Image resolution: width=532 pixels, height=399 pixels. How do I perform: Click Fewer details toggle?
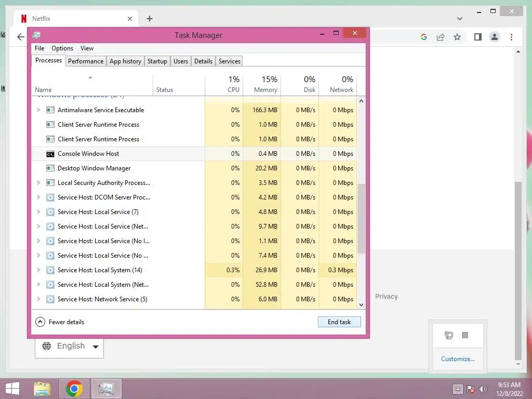tap(60, 322)
